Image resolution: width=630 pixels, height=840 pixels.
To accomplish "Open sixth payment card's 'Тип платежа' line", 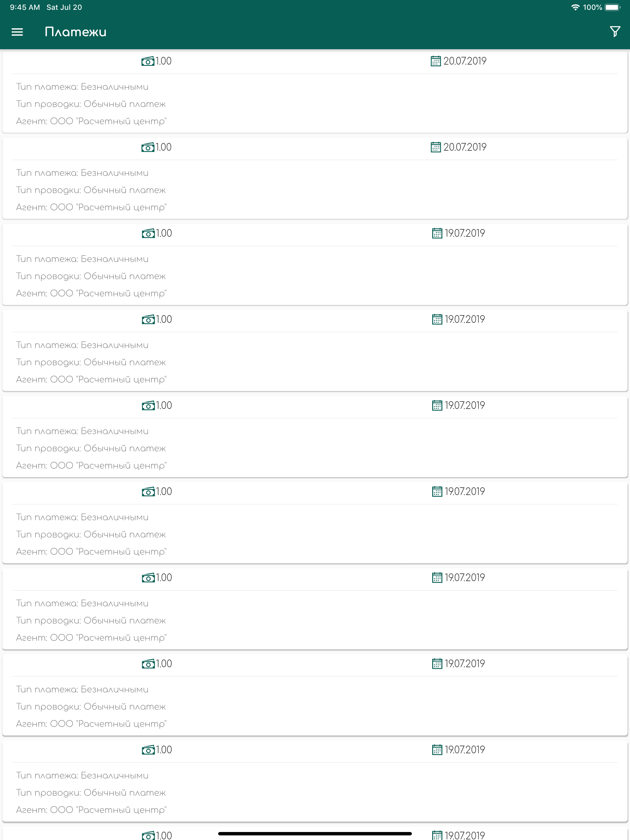I will click(x=82, y=517).
